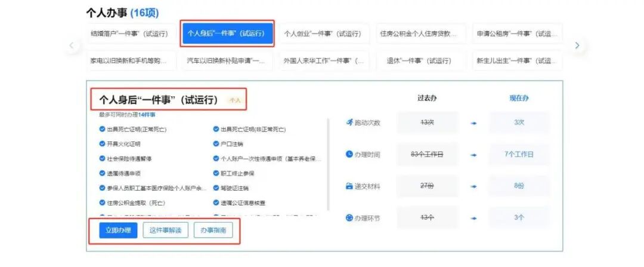This screenshot has height=267, width=644.
Task: Click the 立即办理 button
Action: coord(118,231)
